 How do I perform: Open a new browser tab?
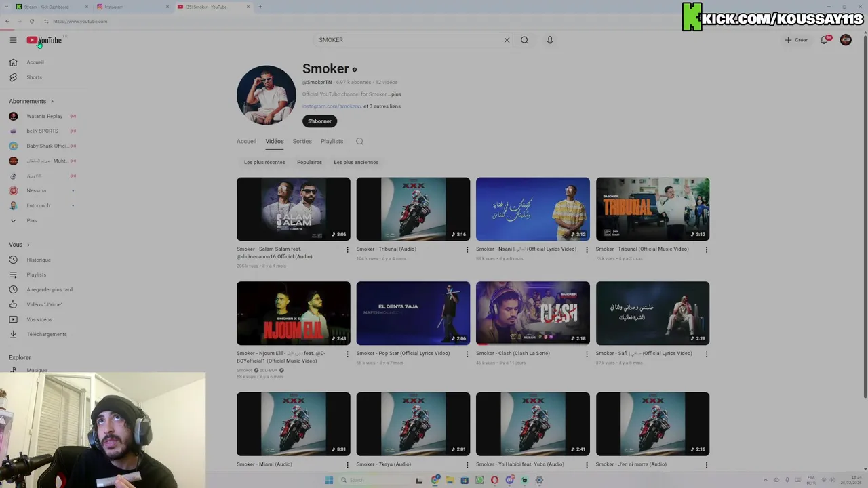[x=260, y=7]
